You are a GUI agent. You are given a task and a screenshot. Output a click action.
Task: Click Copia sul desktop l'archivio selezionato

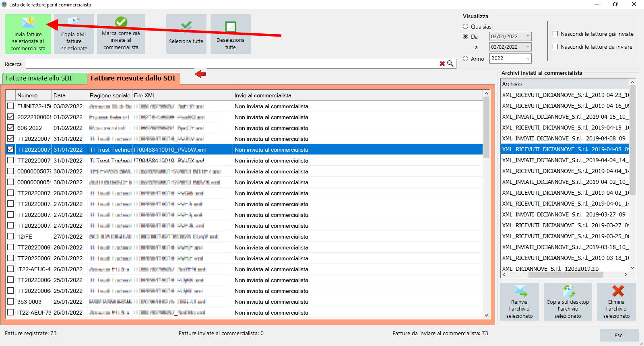click(x=568, y=302)
